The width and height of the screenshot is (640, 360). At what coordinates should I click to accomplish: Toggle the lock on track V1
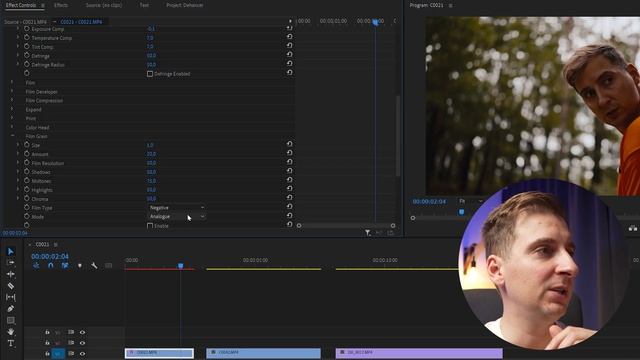[x=47, y=353]
